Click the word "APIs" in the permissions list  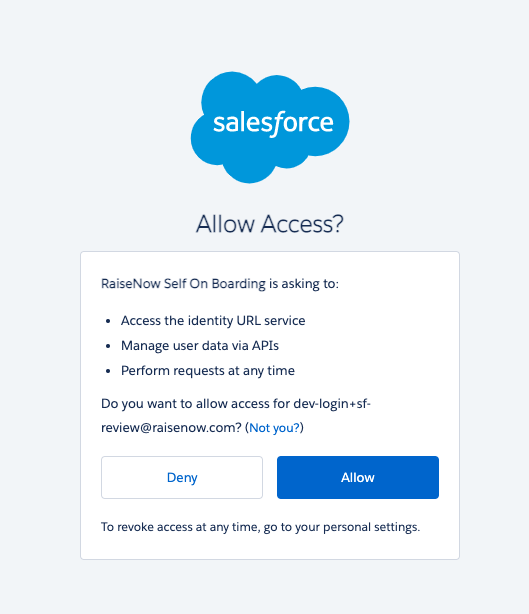[x=265, y=346]
